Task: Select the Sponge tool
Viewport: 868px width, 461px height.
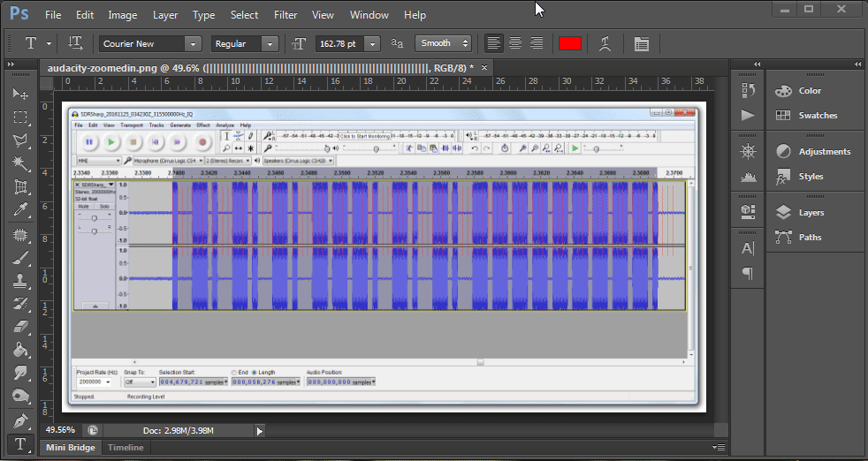Action: click(20, 397)
